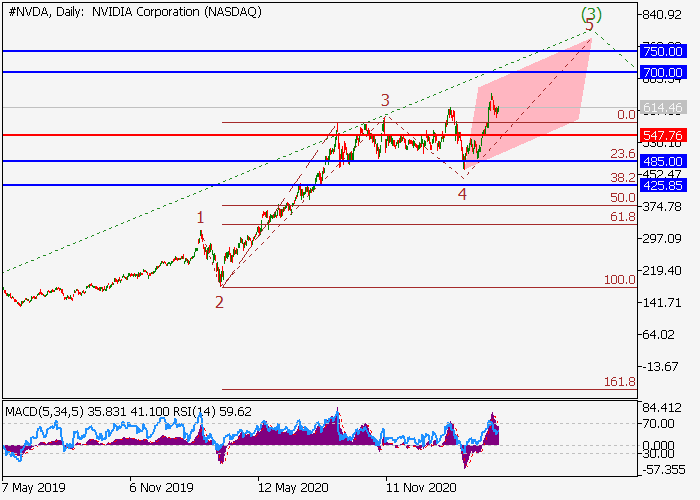Select the Fibonacci 50.0 level label
Image resolution: width=700 pixels, height=500 pixels.
(623, 198)
